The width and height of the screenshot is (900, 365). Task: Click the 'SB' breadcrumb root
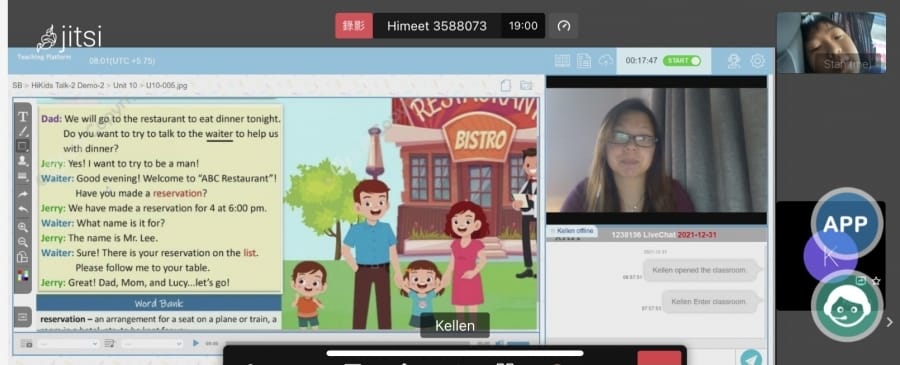click(x=17, y=86)
